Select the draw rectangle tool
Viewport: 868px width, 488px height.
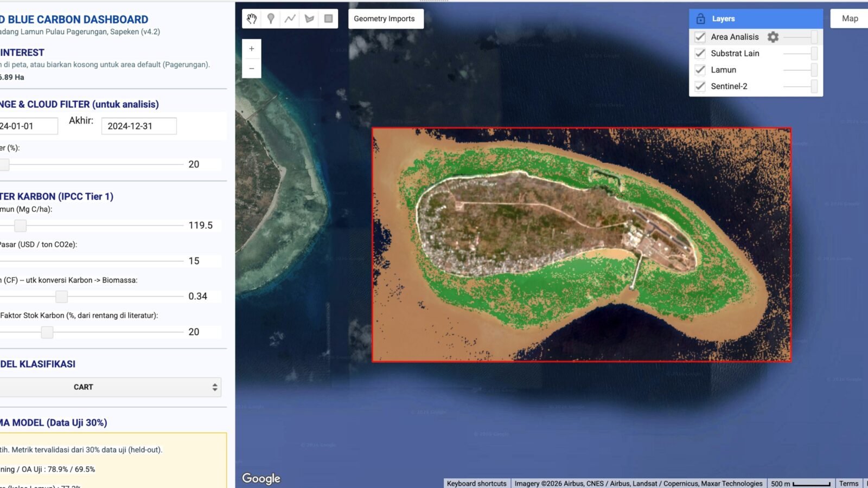click(x=328, y=18)
